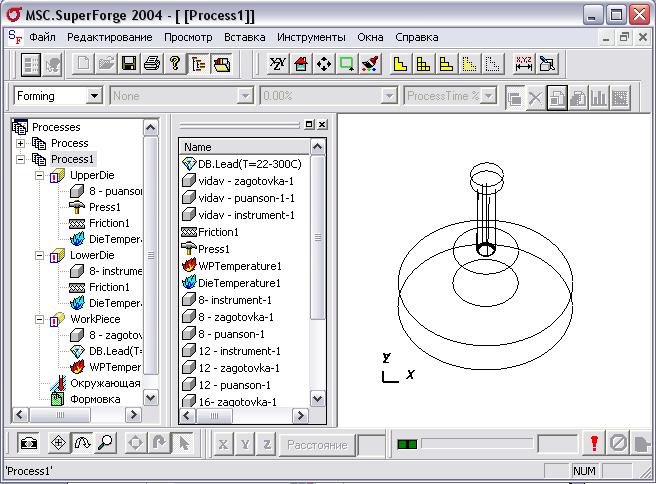
Task: Click the yellow gridded L-shape view icon
Action: pyautogui.click(x=423, y=64)
